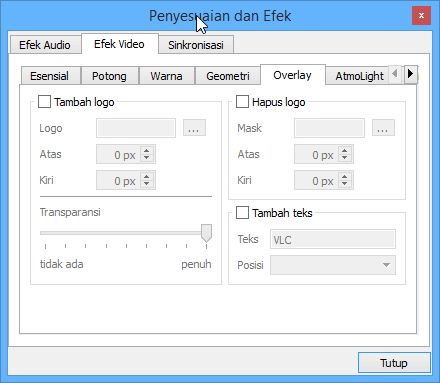
Task: Open the Posisi dropdown
Action: click(x=333, y=265)
